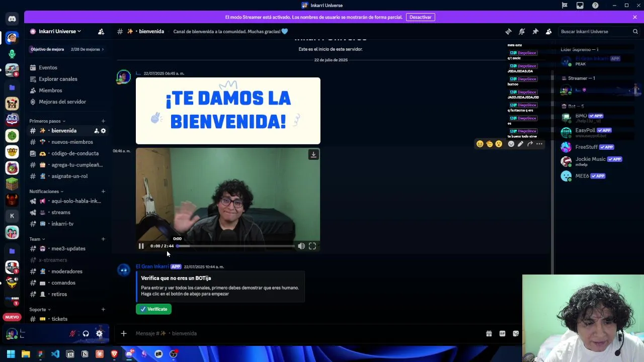Download the welcome video
Viewport: 644px width, 362px height.
click(x=313, y=155)
